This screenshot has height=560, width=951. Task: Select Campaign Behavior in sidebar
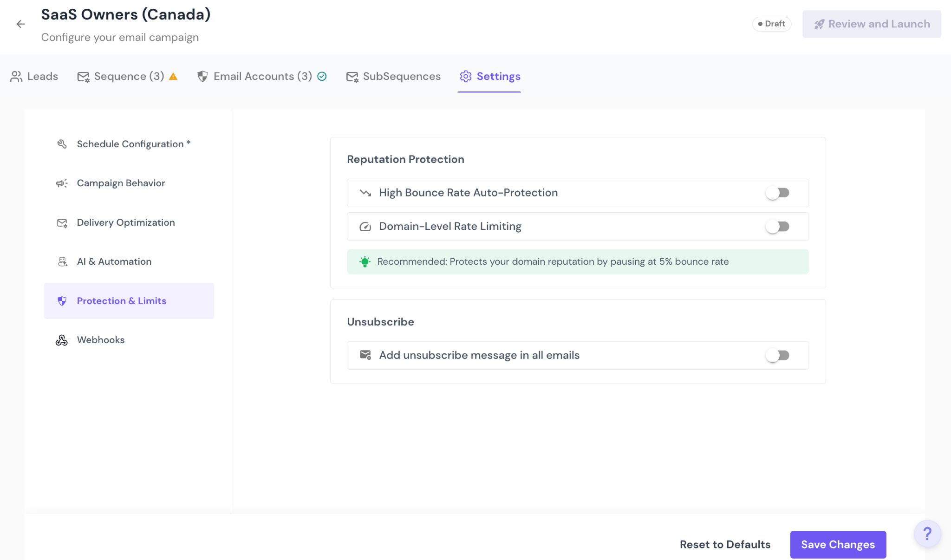pos(121,183)
